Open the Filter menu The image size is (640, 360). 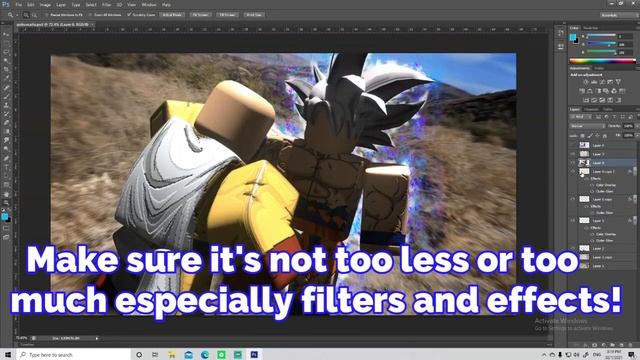point(107,4)
